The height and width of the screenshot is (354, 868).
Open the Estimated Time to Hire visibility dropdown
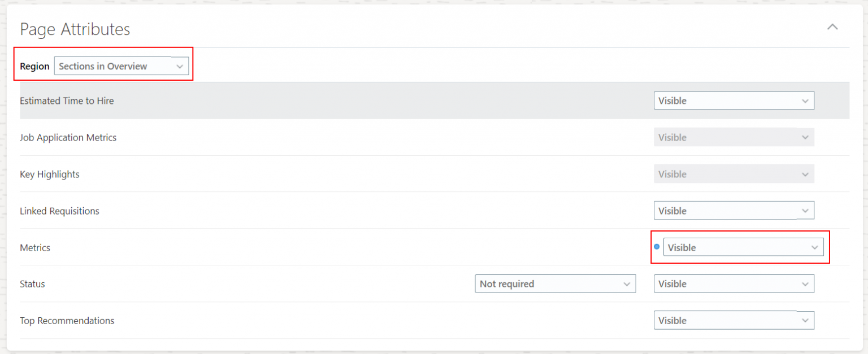pyautogui.click(x=734, y=100)
